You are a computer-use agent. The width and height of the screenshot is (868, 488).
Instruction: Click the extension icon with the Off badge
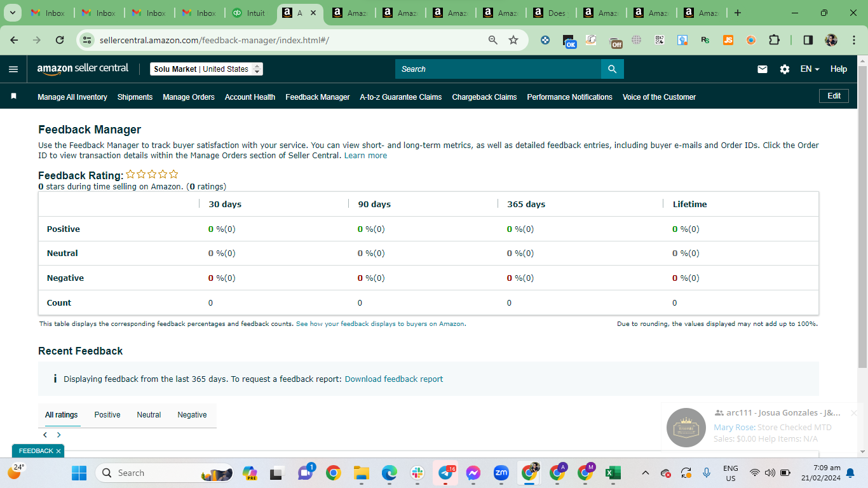(x=615, y=41)
